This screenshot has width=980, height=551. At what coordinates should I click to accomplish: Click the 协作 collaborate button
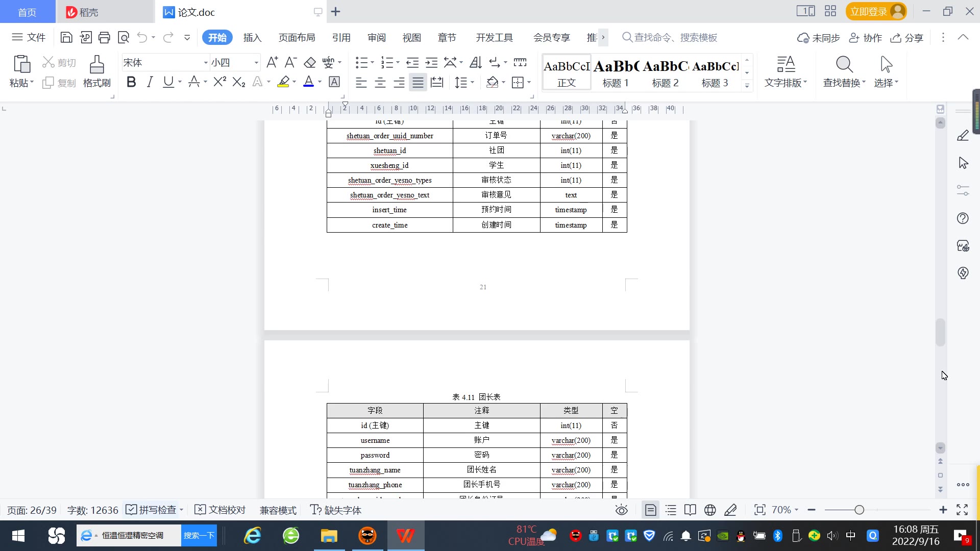pyautogui.click(x=866, y=38)
